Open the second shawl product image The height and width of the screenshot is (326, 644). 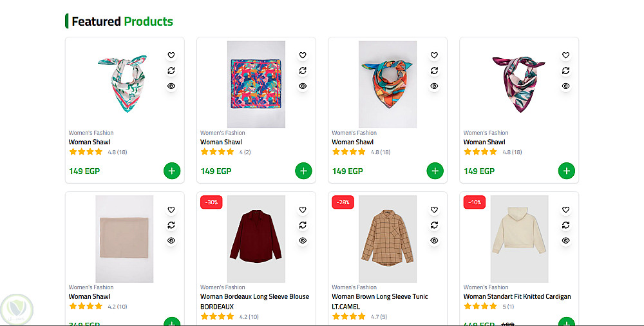[256, 84]
